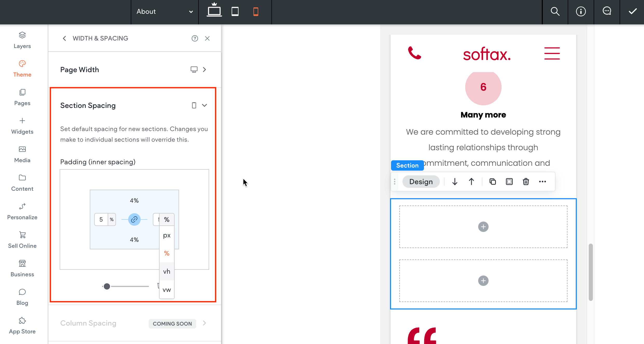
Task: Move the selected section up
Action: point(471,181)
